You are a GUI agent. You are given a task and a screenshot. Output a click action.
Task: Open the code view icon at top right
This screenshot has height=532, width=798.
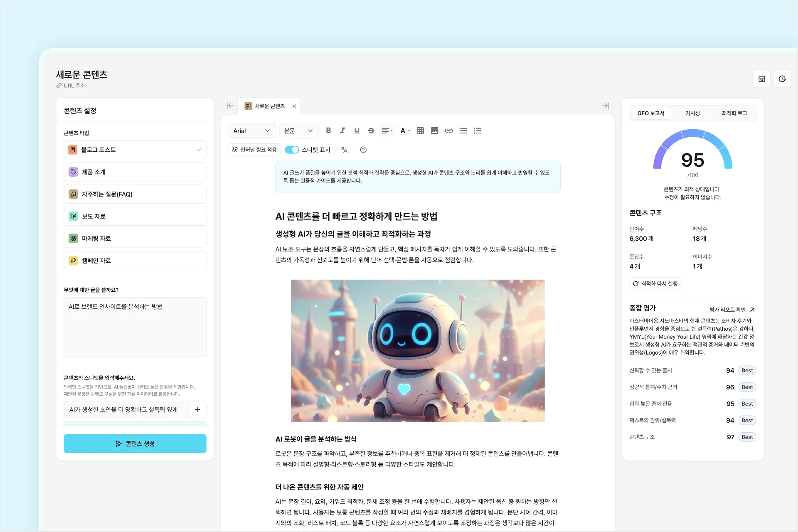tap(762, 79)
